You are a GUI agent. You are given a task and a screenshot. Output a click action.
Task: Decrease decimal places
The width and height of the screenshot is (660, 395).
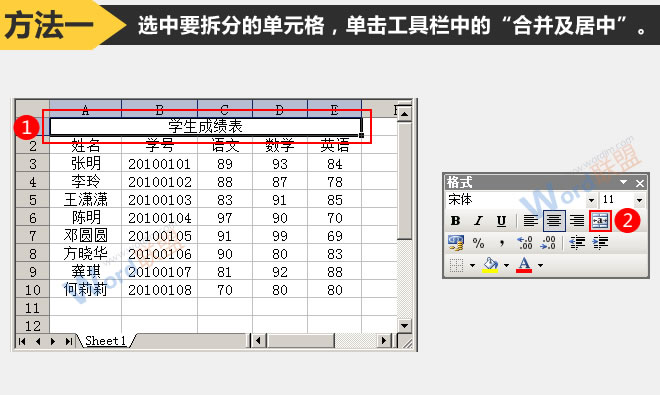[x=548, y=243]
